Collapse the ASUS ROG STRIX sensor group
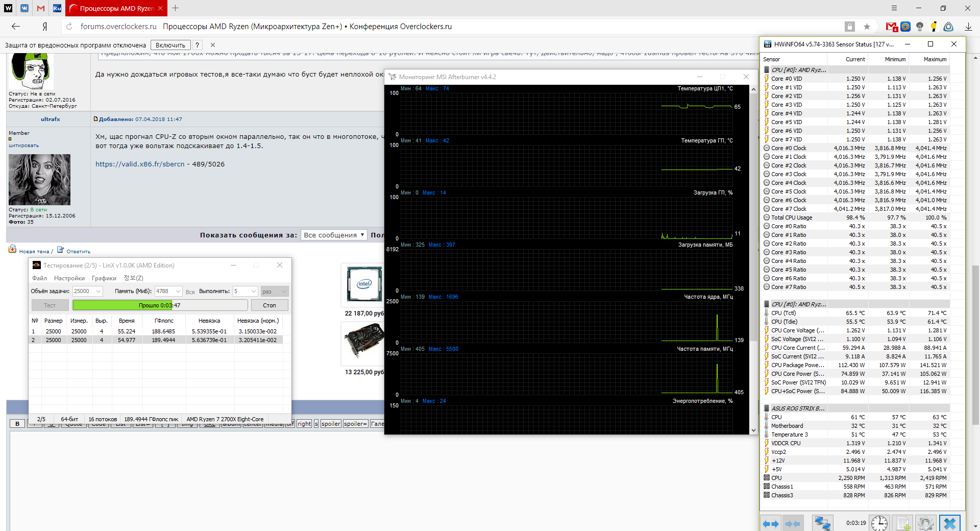 [767, 408]
